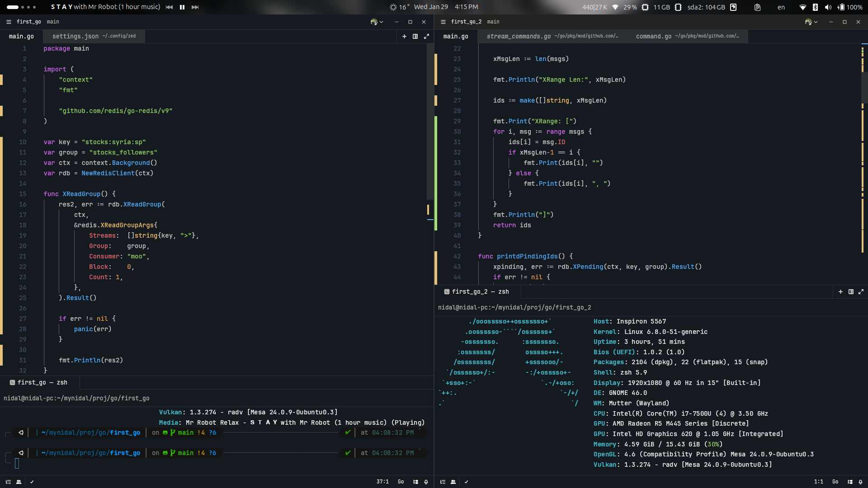Open branch picker main in first_go_2 title bar
868x488 pixels.
[493, 22]
